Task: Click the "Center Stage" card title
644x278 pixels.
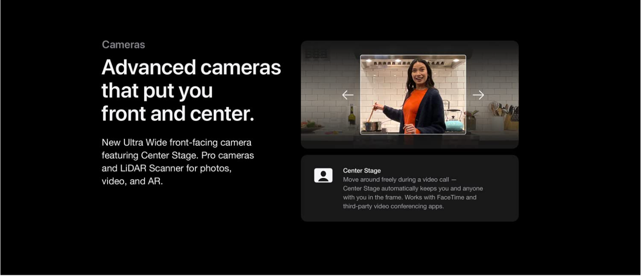Action: point(362,171)
